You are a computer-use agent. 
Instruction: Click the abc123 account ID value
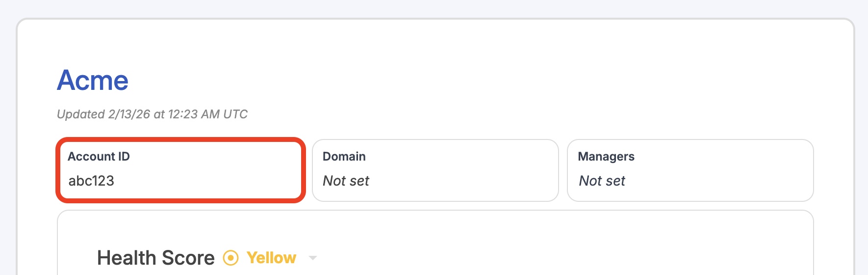[x=91, y=181]
